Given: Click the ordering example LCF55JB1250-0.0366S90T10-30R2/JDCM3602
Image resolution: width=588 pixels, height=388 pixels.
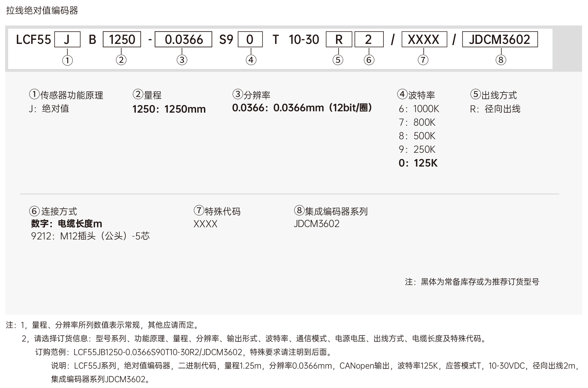Looking at the screenshot, I should point(158,352).
